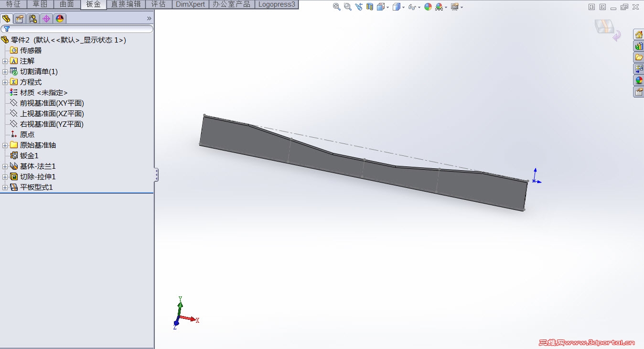
Task: Select 前视基准面(XY平面) plane
Action: point(52,103)
